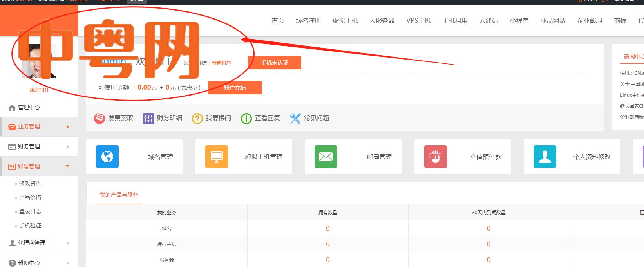Expand the 代理商管理 sidebar menu
The width and height of the screenshot is (644, 267).
click(x=39, y=243)
